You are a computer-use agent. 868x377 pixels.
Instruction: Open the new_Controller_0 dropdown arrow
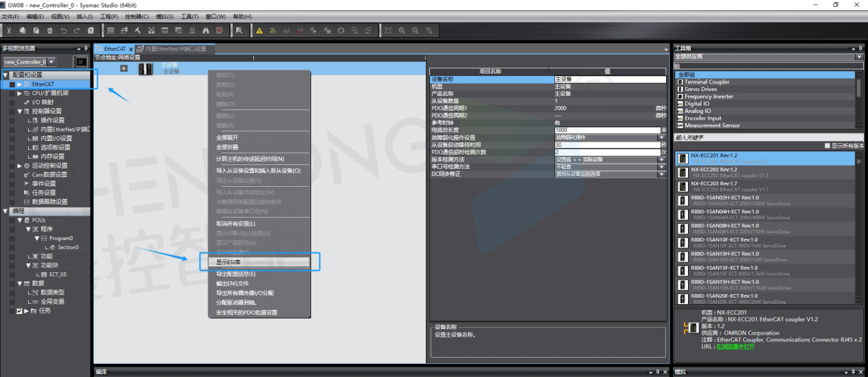coord(51,62)
